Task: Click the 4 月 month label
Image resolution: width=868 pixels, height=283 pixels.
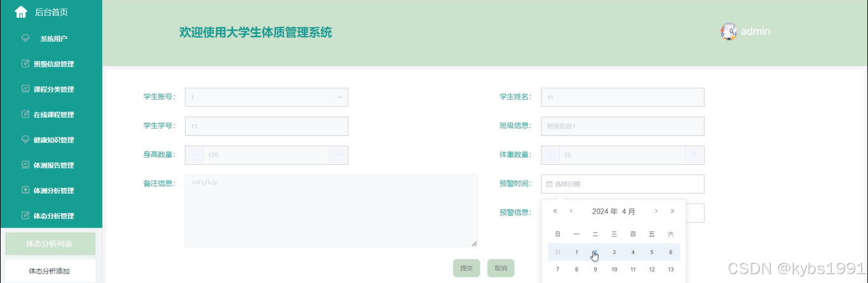Action: [628, 211]
